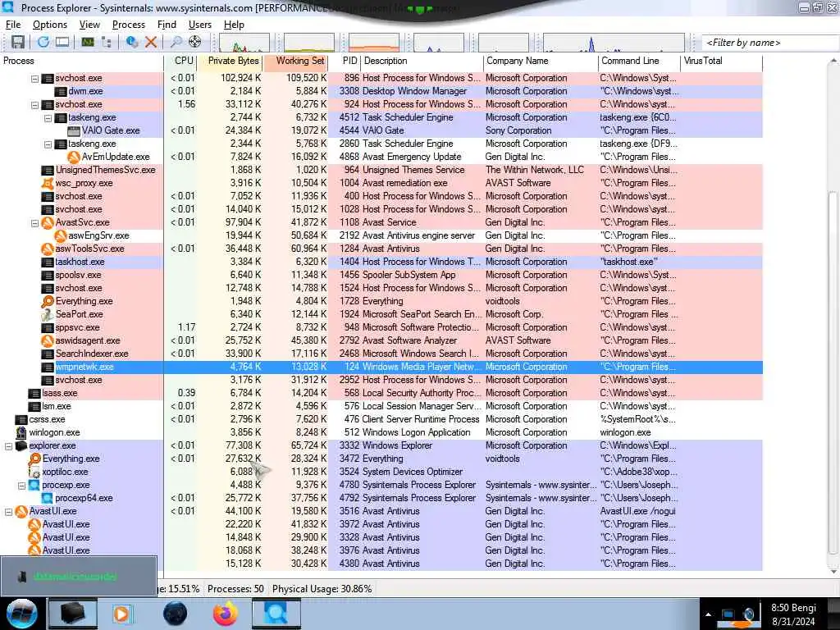Viewport: 840px width, 630px height.
Task: Click the procexp64.exe process icon
Action: (47, 498)
